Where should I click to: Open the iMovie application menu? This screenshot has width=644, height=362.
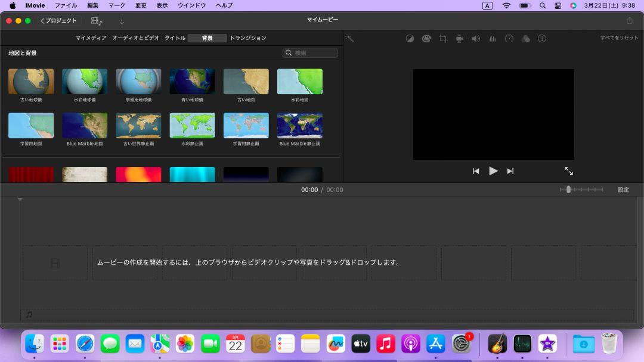(x=35, y=5)
